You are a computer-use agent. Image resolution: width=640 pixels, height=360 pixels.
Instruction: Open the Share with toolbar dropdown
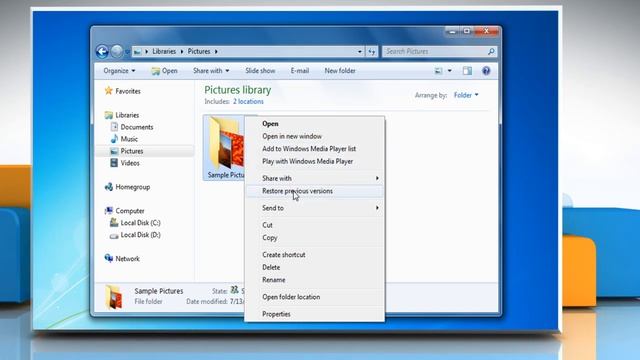[x=211, y=71]
